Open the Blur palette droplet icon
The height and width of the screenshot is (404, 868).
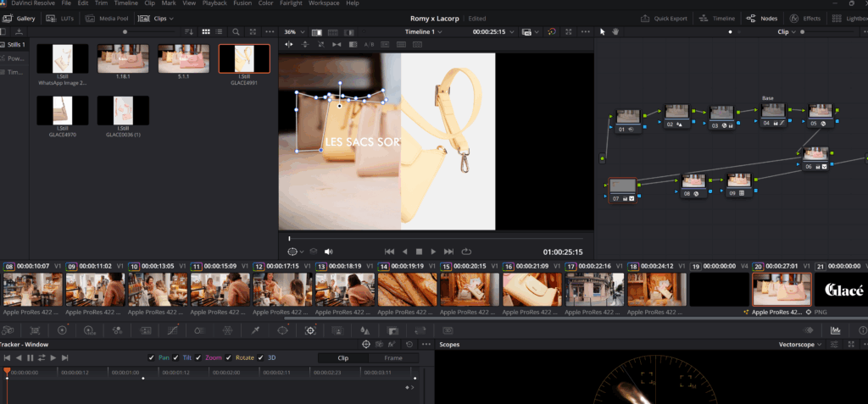click(364, 330)
